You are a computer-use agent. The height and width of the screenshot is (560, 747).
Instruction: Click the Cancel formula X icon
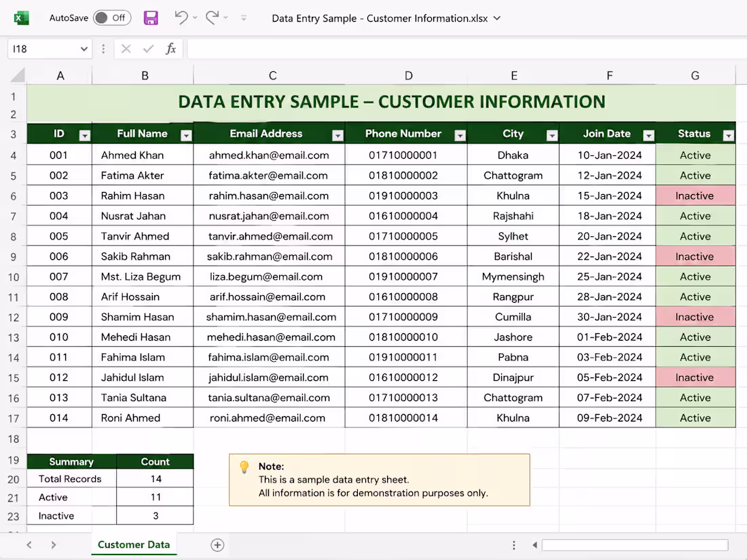click(126, 49)
